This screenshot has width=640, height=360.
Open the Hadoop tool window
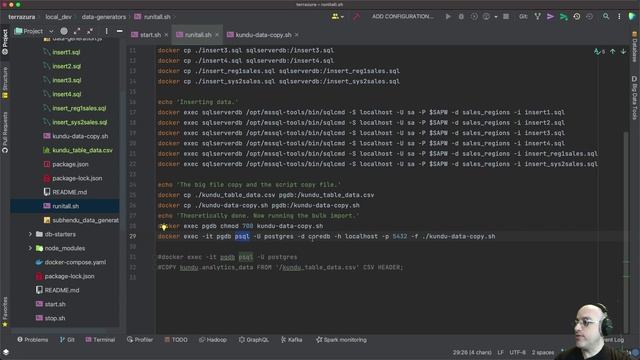click(213, 340)
